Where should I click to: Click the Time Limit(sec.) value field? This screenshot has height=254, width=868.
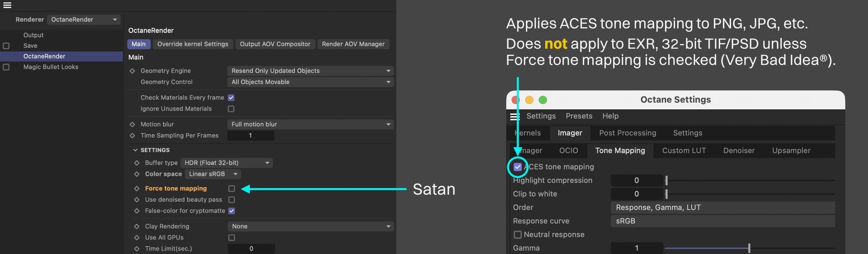click(x=251, y=249)
